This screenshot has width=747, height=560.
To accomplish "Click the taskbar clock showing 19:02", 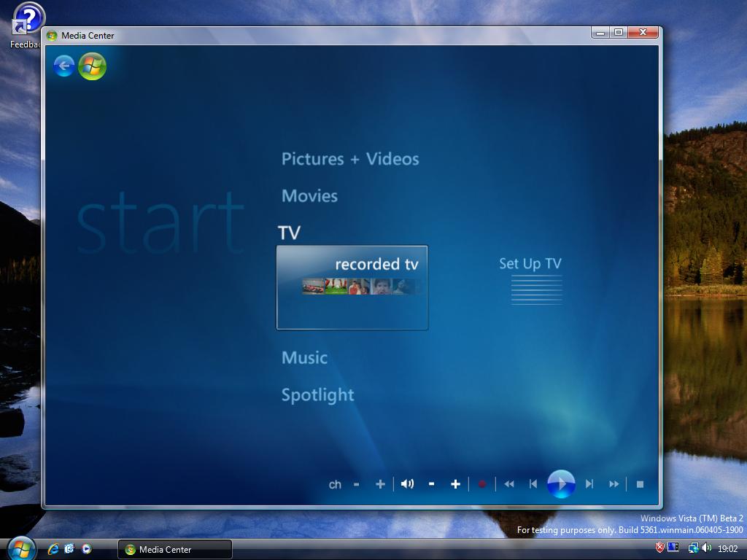I will [x=727, y=549].
